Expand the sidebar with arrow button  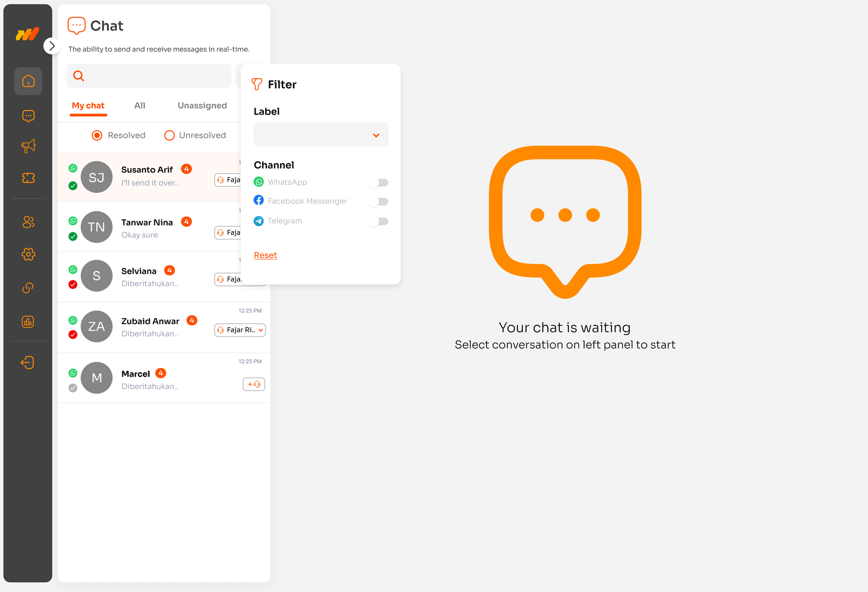(52, 46)
